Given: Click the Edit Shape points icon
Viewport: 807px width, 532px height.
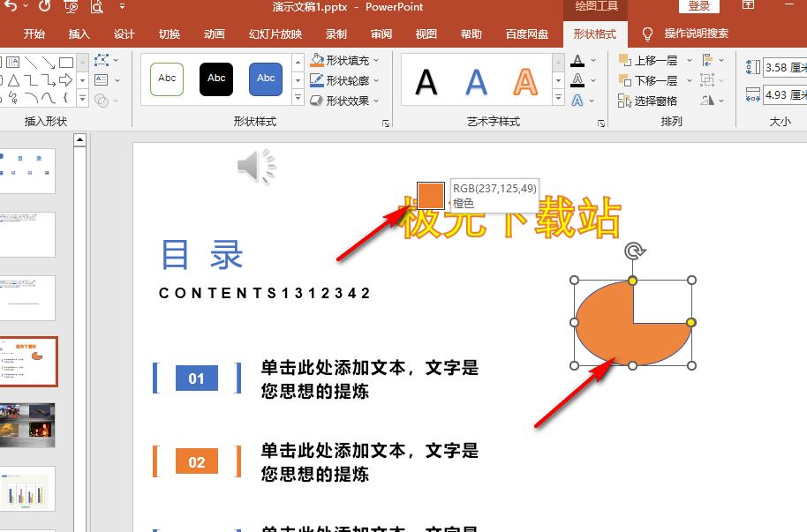Looking at the screenshot, I should click(102, 60).
